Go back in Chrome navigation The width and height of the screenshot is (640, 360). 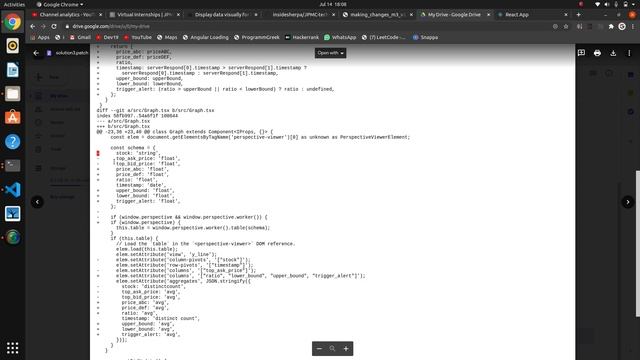click(33, 26)
